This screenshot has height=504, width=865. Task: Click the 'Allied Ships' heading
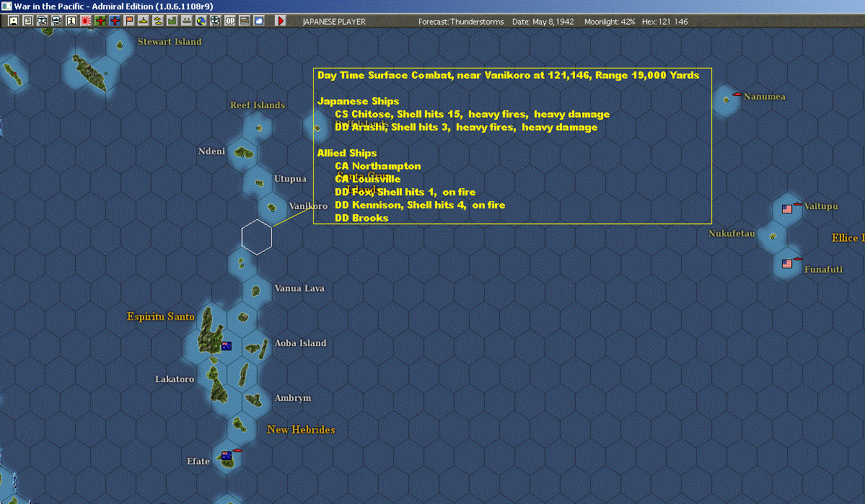point(346,154)
